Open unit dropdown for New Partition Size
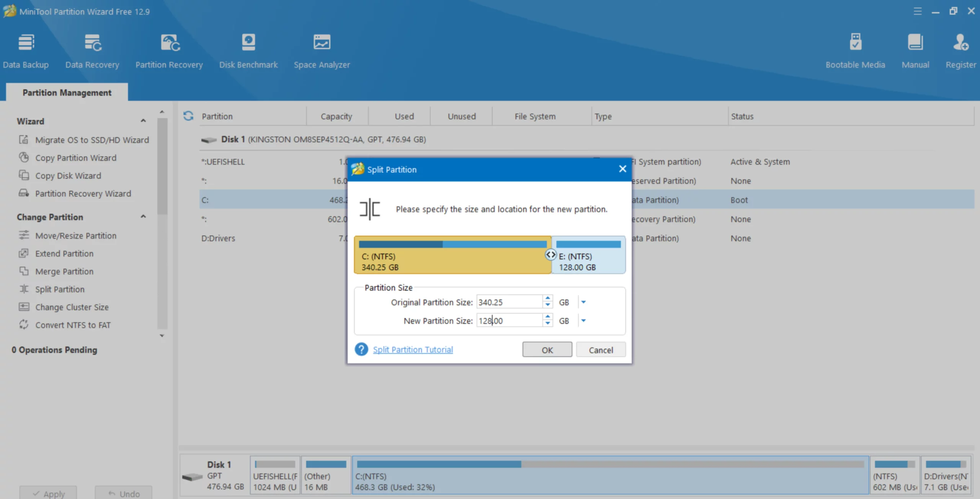This screenshot has width=980, height=499. coord(583,321)
